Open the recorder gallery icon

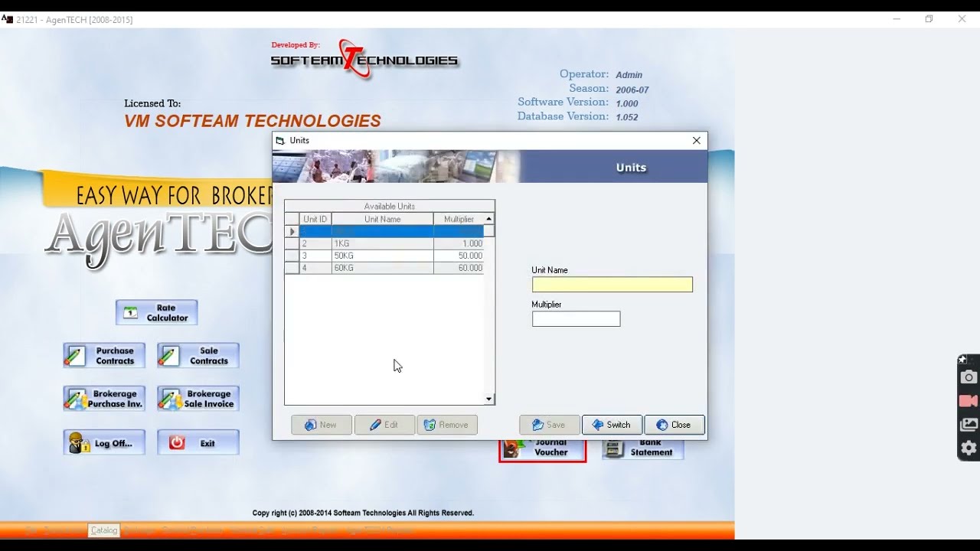point(969,425)
